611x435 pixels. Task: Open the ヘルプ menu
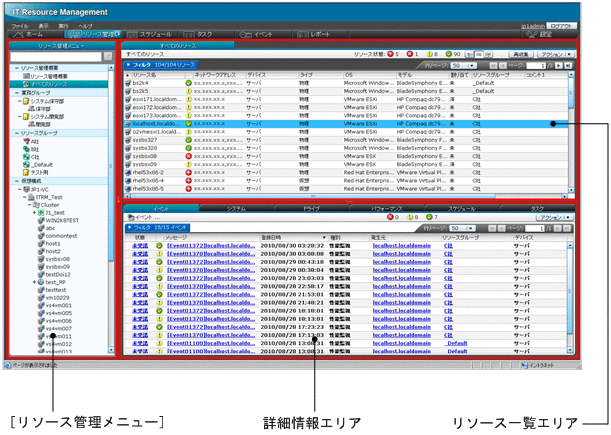pos(85,26)
